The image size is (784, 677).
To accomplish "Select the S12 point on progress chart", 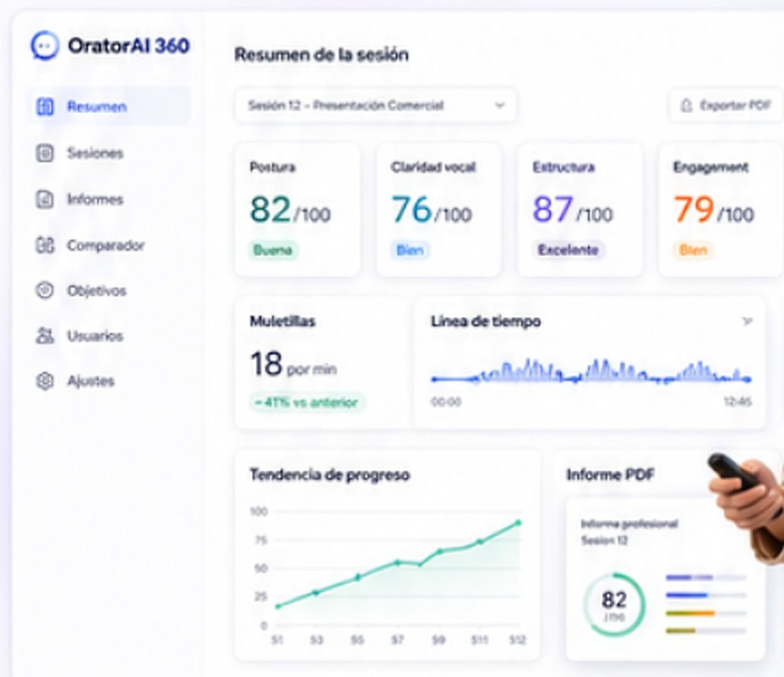I will tap(519, 523).
